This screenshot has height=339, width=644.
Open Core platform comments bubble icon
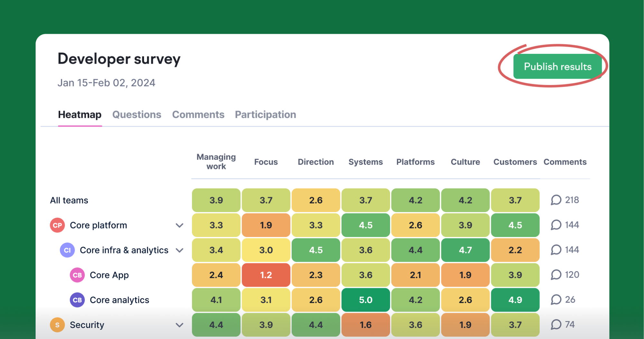pos(556,225)
